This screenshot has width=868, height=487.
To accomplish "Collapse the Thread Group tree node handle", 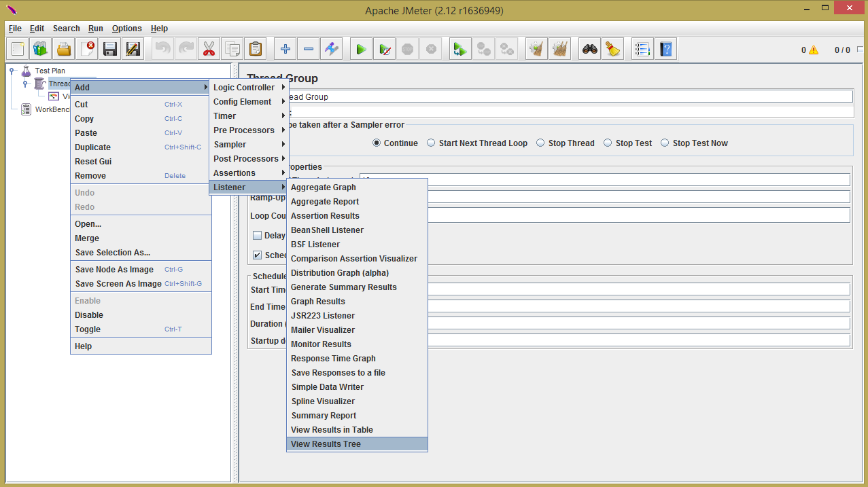I will 25,84.
